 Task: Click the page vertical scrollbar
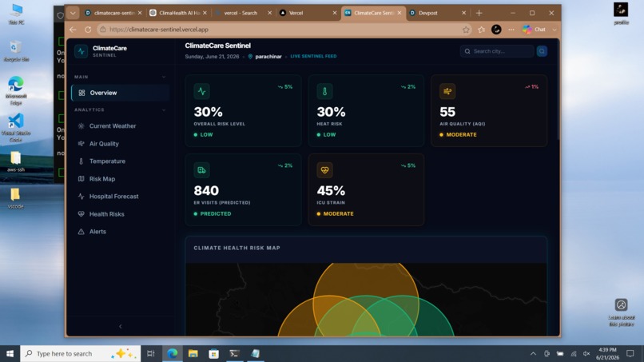(x=558, y=90)
